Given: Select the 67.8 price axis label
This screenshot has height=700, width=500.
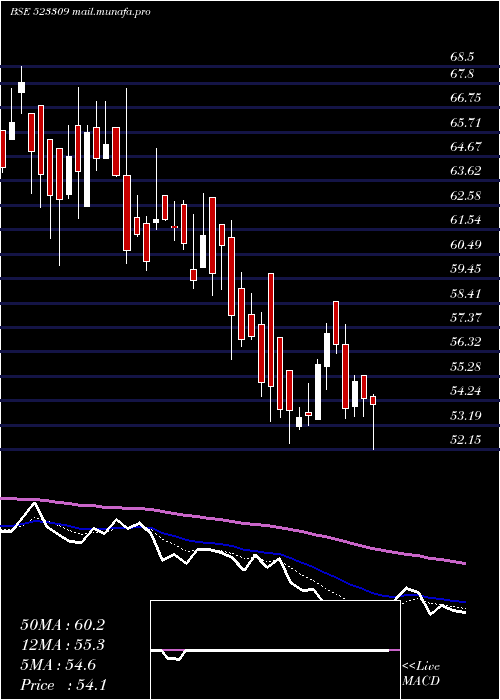Looking at the screenshot, I should pyautogui.click(x=462, y=74).
